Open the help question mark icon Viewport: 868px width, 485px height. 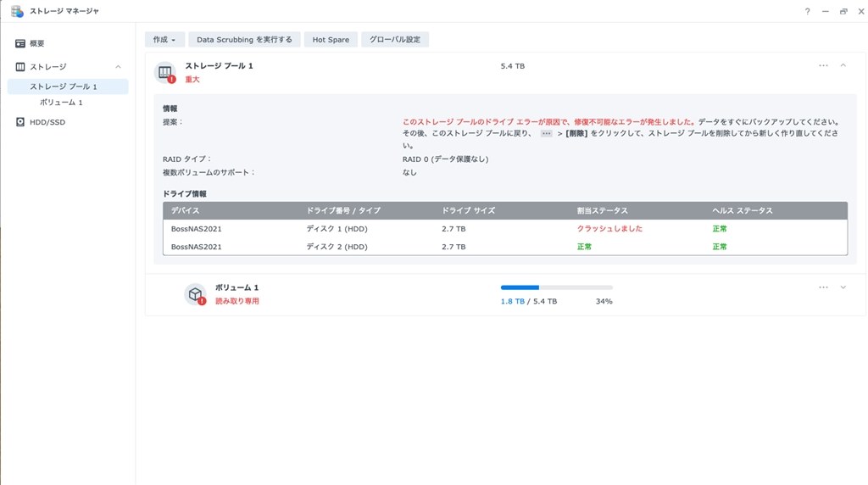(807, 12)
